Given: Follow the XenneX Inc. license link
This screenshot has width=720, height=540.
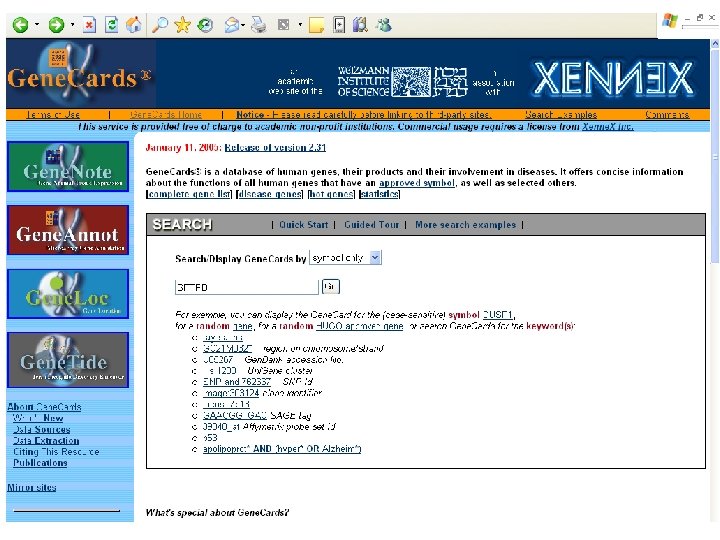Looking at the screenshot, I should coord(608,126).
